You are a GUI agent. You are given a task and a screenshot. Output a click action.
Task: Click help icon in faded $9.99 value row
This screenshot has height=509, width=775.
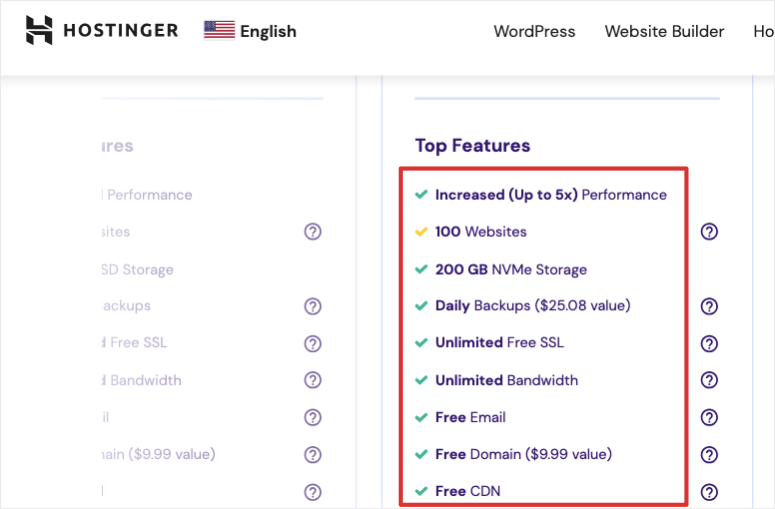(x=313, y=455)
